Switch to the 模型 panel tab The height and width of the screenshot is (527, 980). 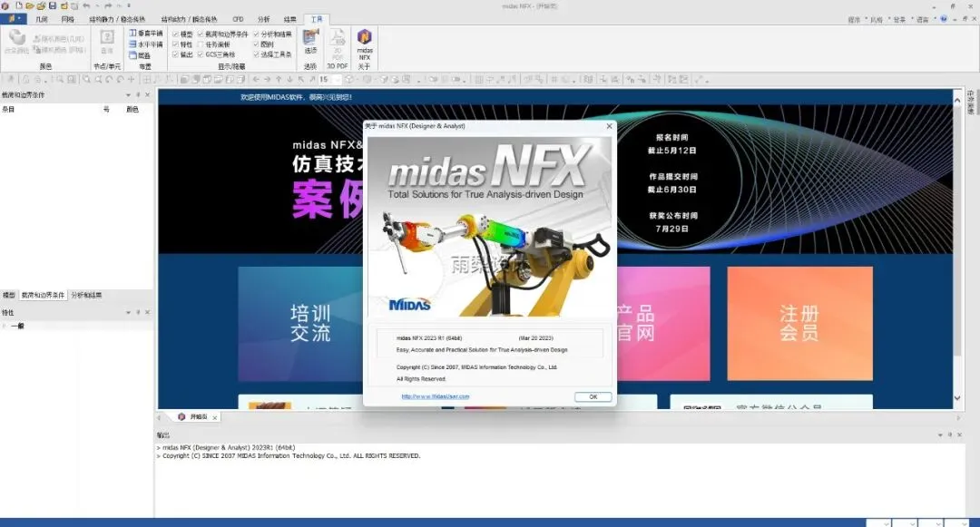[x=9, y=295]
